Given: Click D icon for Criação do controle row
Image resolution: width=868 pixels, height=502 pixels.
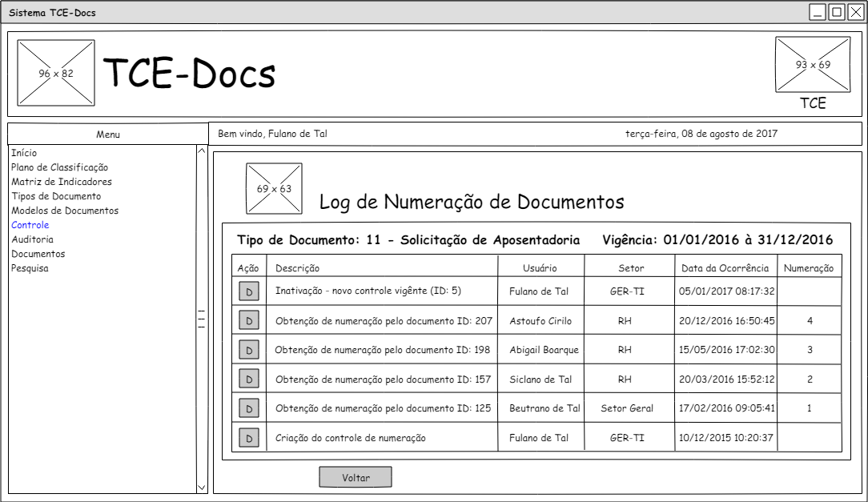Looking at the screenshot, I should [248, 438].
